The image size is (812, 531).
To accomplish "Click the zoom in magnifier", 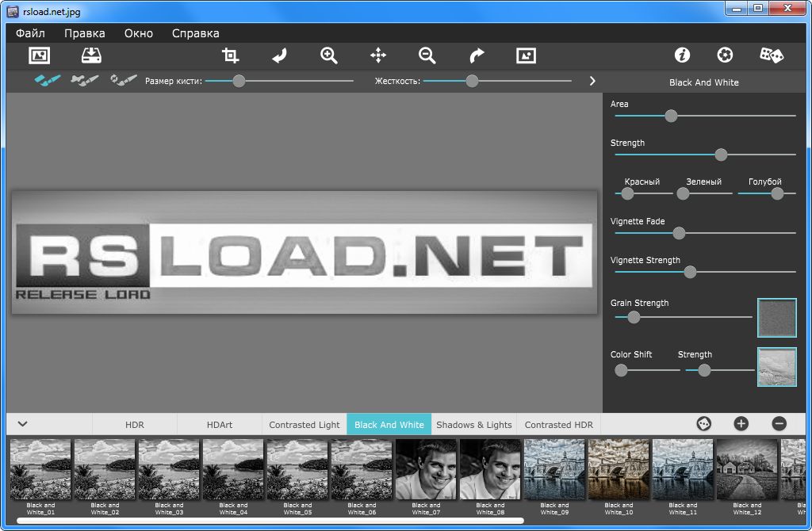I will click(329, 55).
